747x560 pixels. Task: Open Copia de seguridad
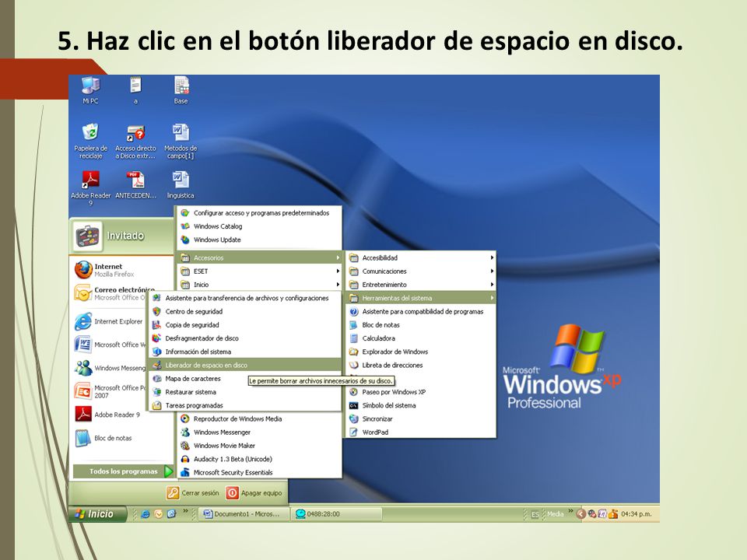coord(246,325)
